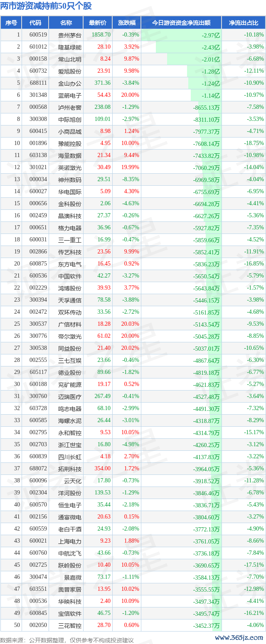This screenshot has height=644, width=266.
Task: Click the data source disclaimer at bottom
Action: coord(67,640)
